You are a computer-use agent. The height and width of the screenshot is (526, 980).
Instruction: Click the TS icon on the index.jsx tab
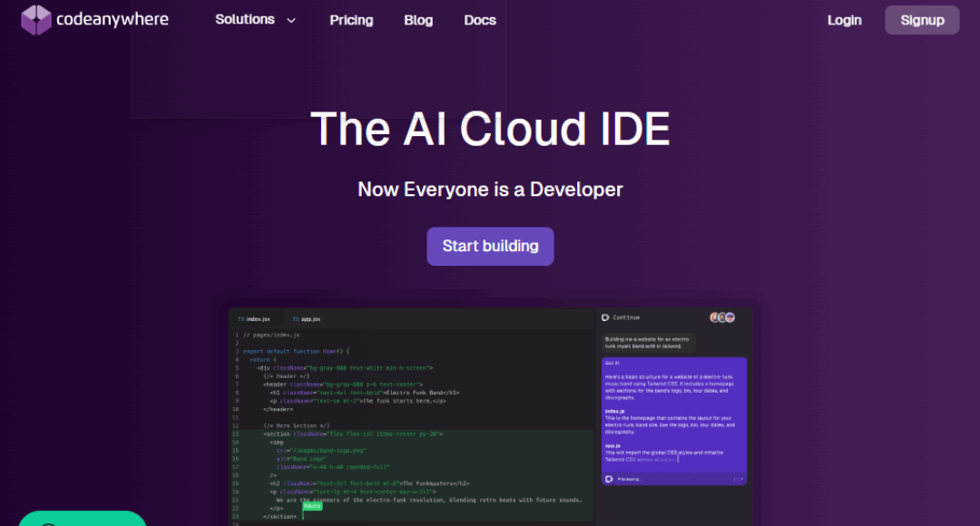pyautogui.click(x=241, y=318)
